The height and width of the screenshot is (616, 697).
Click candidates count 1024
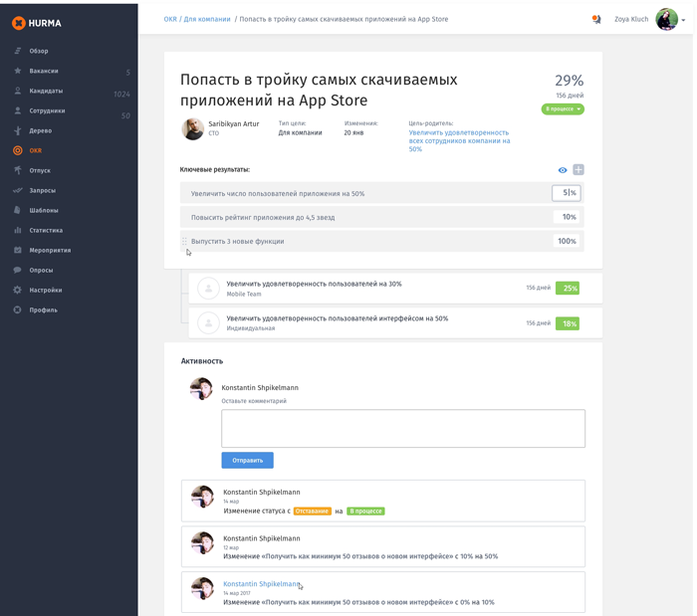121,95
